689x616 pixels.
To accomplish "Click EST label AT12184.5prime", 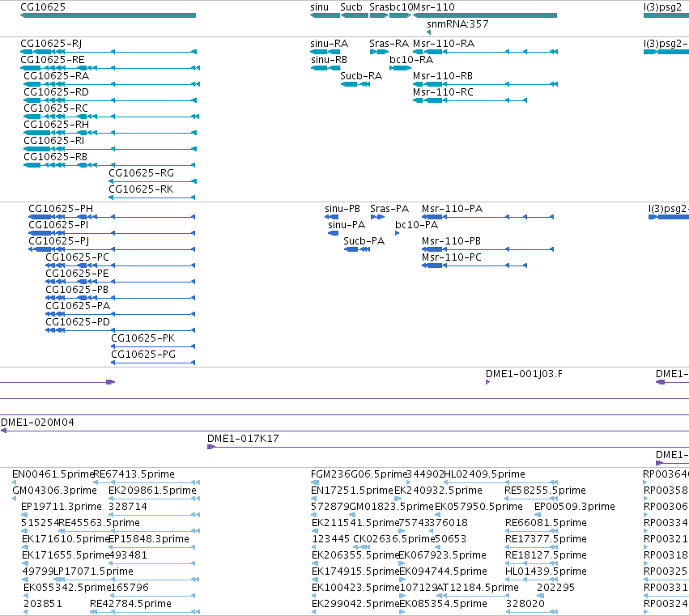I will tap(478, 588).
